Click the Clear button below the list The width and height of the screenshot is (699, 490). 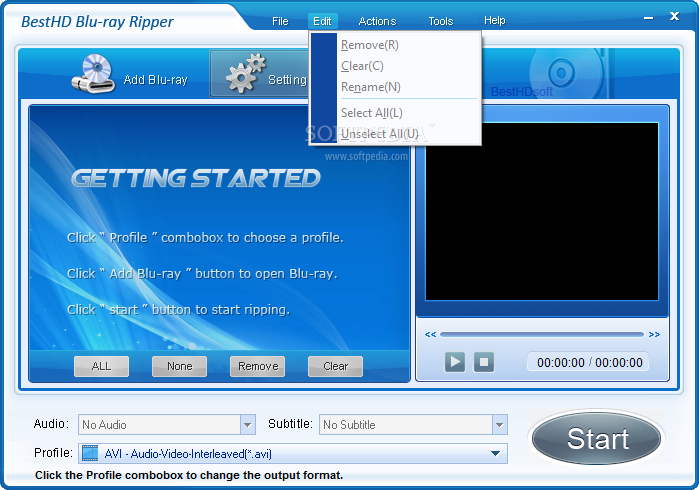[335, 366]
